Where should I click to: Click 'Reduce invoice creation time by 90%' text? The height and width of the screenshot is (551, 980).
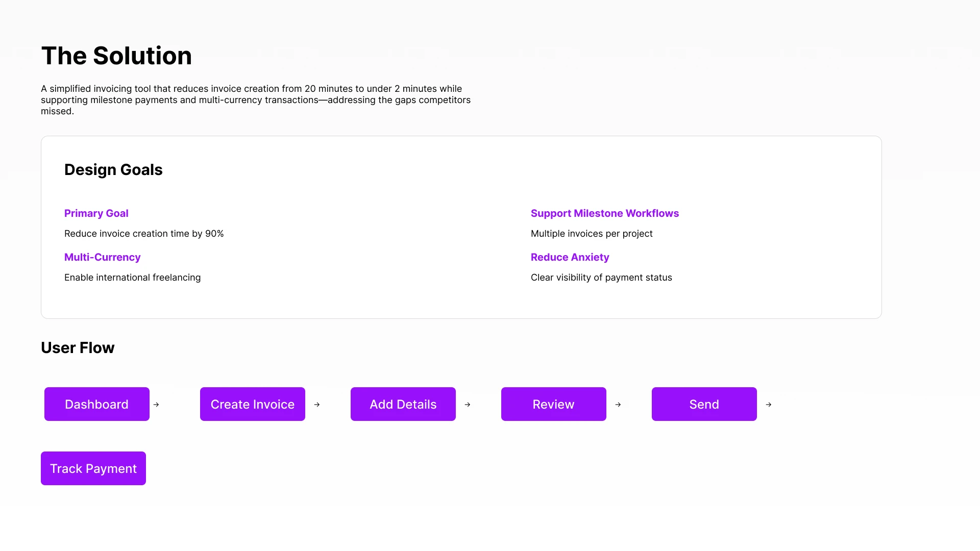point(144,234)
